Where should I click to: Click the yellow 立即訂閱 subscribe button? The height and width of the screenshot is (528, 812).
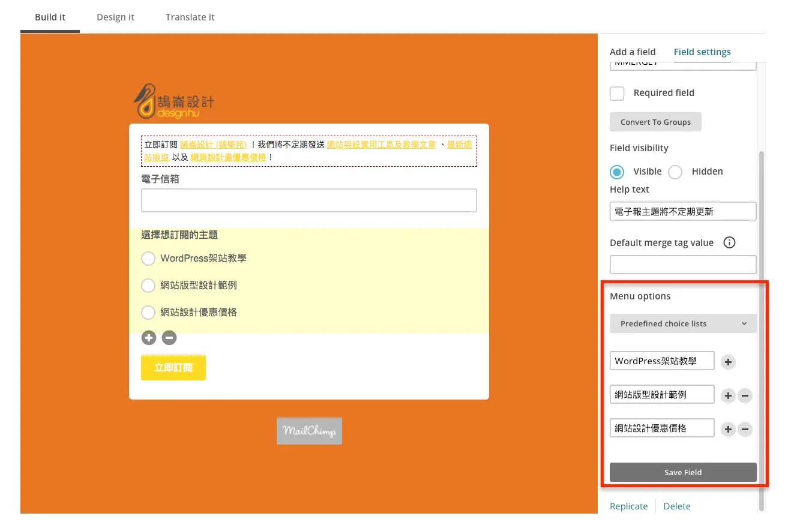pos(173,368)
